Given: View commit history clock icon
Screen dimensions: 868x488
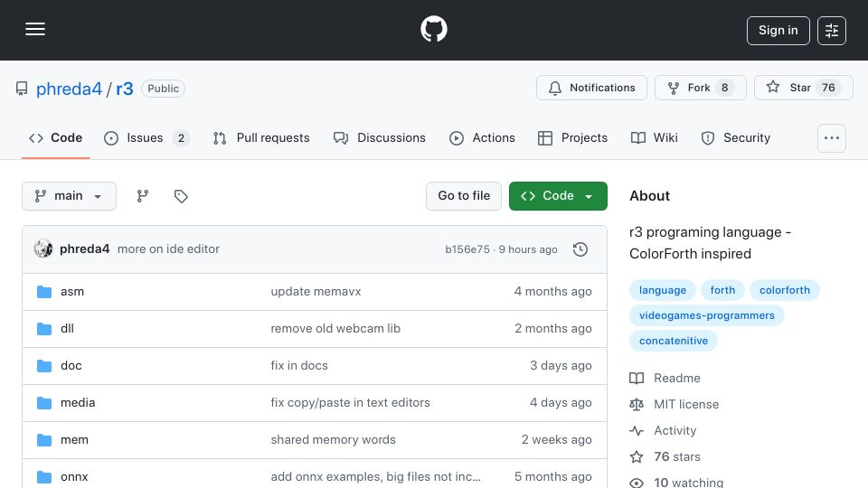Looking at the screenshot, I should click(580, 249).
